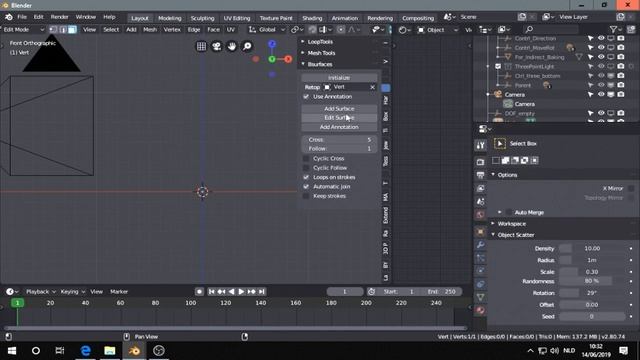Screen dimensions: 640x360
Task: Toggle the Auto Merge checkbox
Action: tap(509, 212)
